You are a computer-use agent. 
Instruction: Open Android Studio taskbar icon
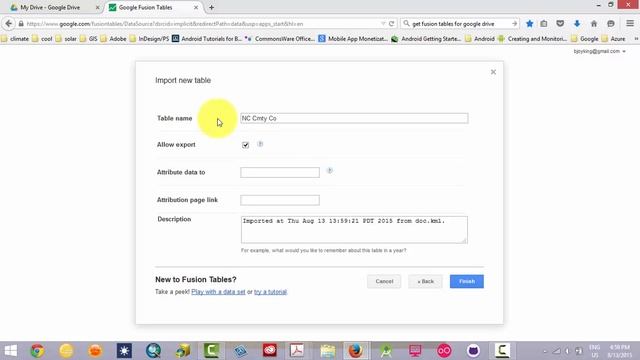[x=386, y=351]
